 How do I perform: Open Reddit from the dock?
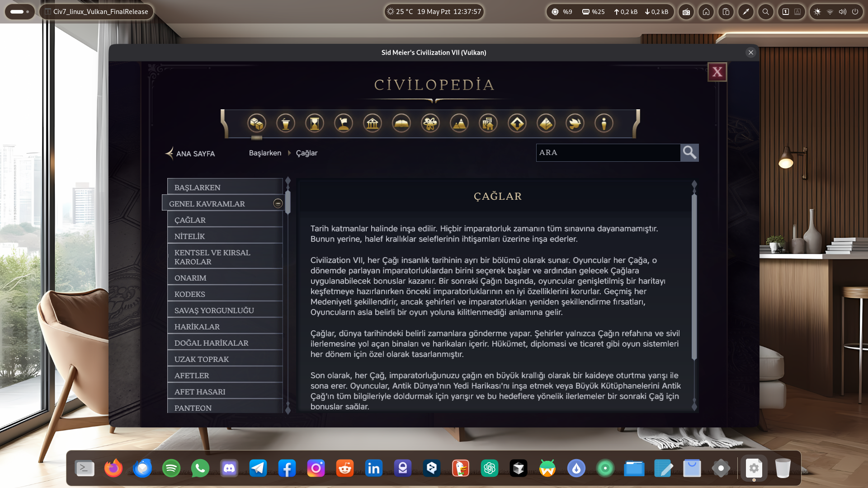(x=345, y=469)
